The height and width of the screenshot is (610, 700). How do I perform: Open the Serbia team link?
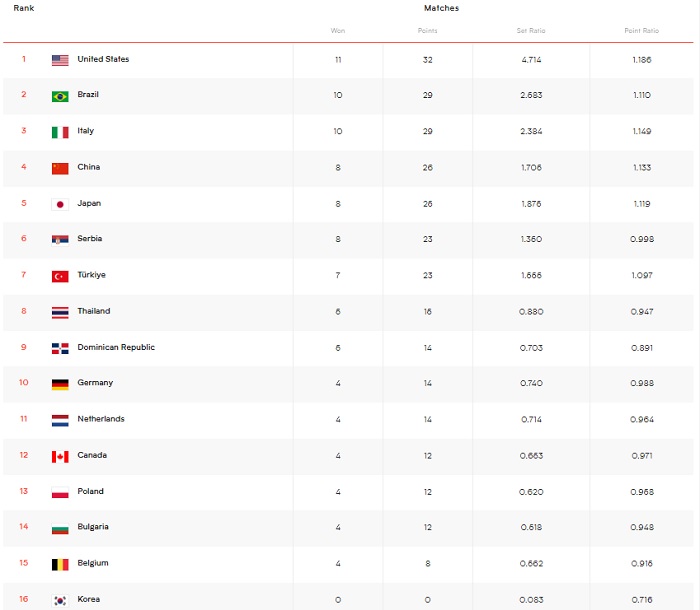(89, 238)
